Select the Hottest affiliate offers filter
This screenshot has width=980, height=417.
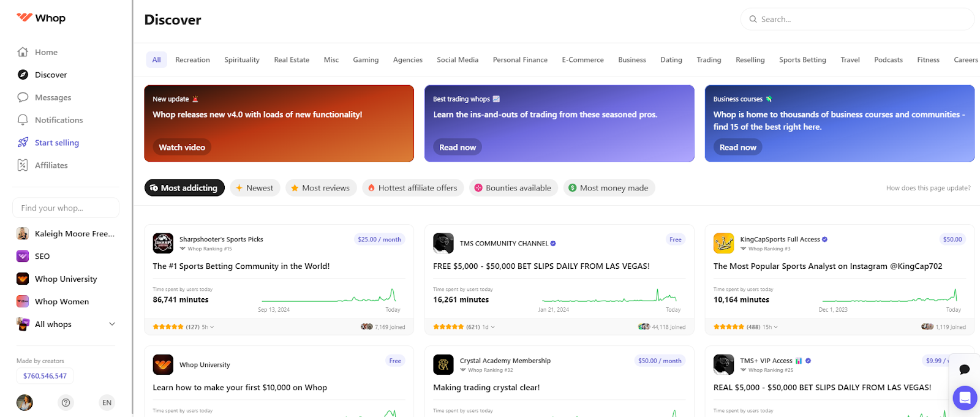click(413, 188)
